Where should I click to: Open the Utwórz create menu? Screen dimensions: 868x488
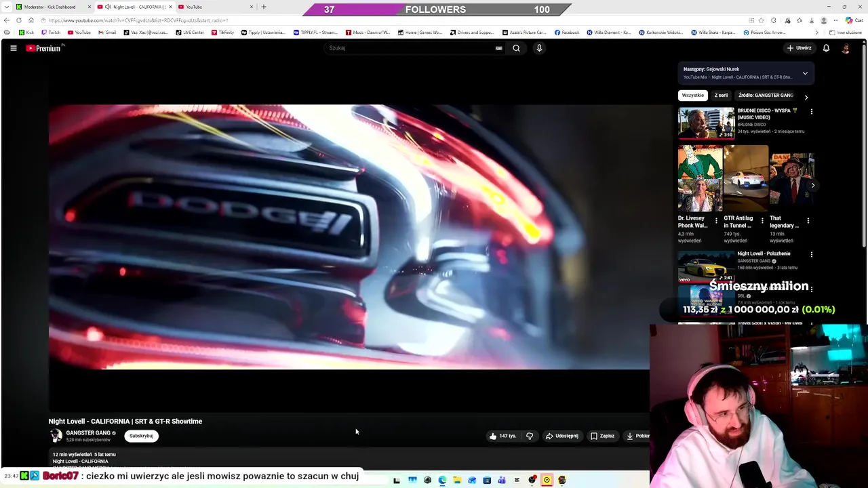point(799,48)
